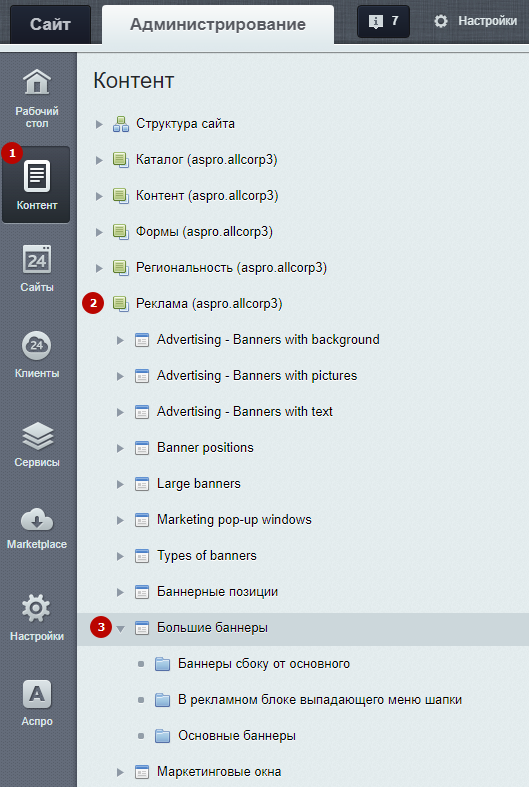The width and height of the screenshot is (529, 787).
Task: Open Каталог (aspro.allcorp3)
Action: pyautogui.click(x=207, y=160)
